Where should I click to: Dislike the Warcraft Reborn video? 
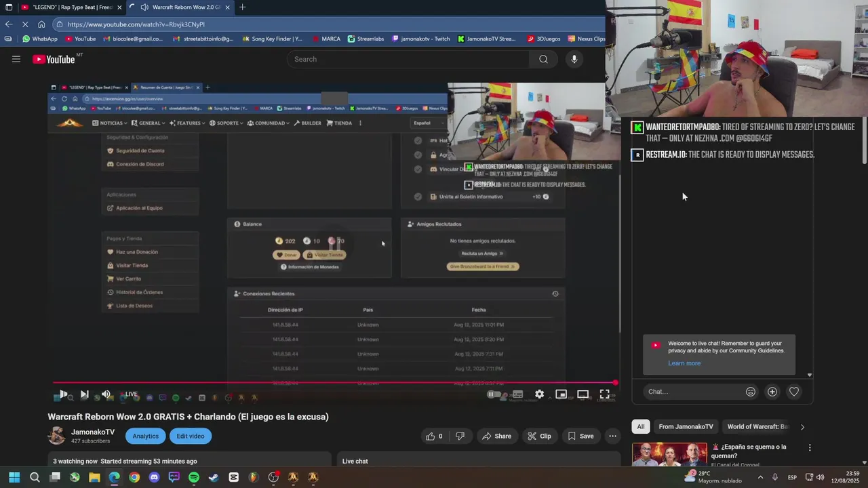(x=460, y=436)
